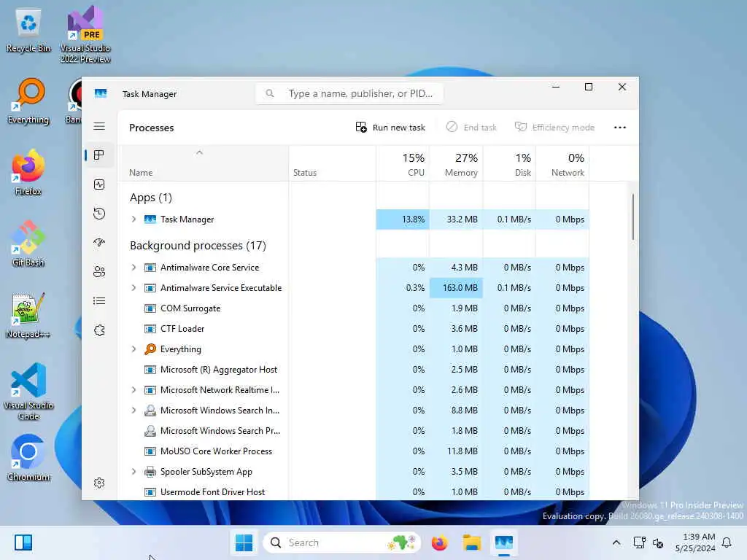Open the Startup apps icon in sidebar

click(x=99, y=242)
